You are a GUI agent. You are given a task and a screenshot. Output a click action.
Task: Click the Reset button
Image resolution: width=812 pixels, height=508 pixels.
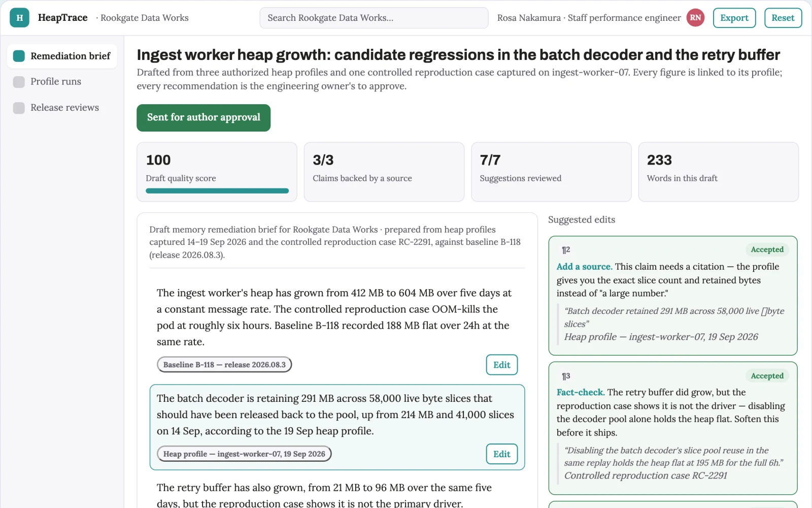click(x=783, y=18)
